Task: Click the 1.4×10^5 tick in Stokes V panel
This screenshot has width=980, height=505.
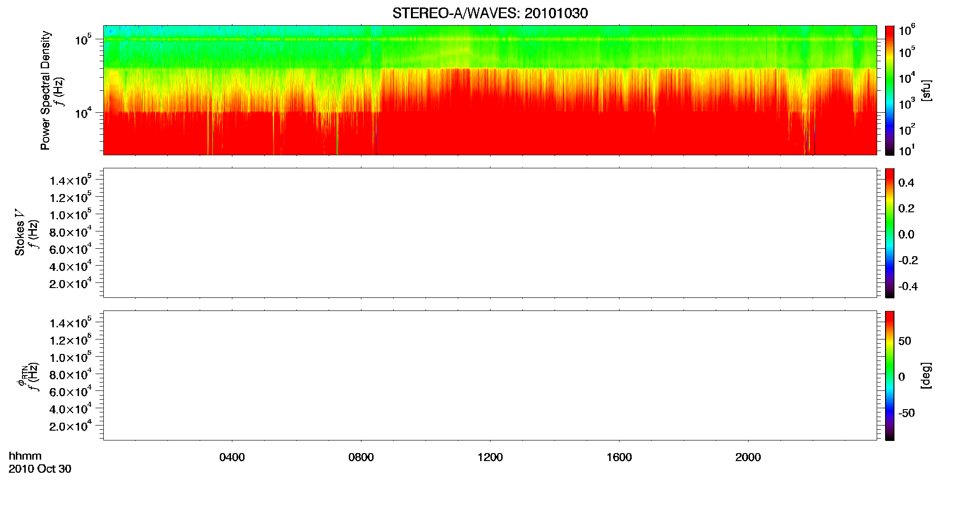Action: [x=71, y=180]
